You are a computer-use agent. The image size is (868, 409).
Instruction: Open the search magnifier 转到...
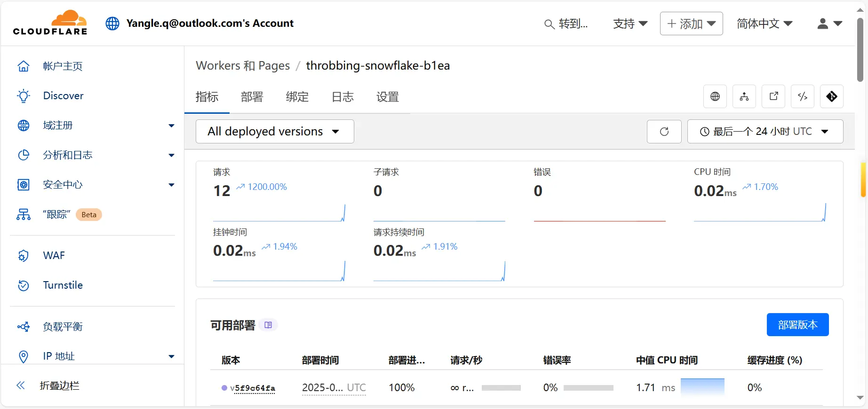click(566, 24)
